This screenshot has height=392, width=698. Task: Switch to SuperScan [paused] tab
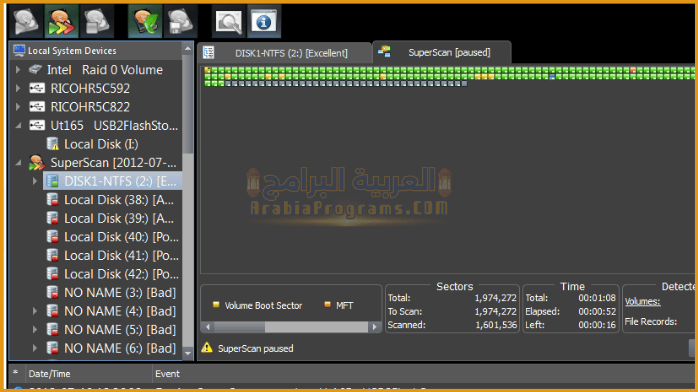pyautogui.click(x=442, y=52)
